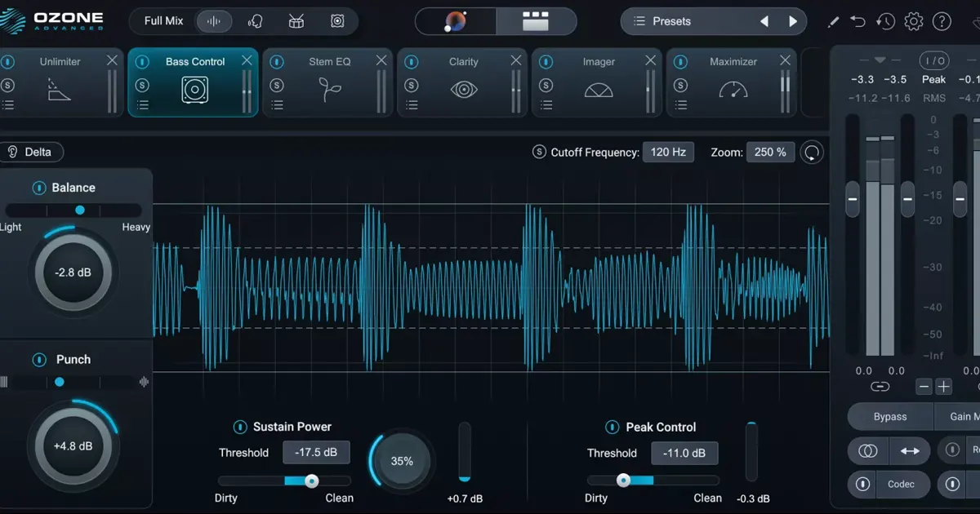Toggle the Punch section power button
980x514 pixels.
coord(39,360)
